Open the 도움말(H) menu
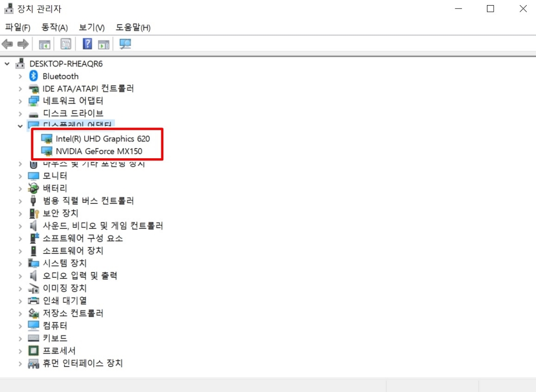The width and height of the screenshot is (536, 392). [x=133, y=28]
